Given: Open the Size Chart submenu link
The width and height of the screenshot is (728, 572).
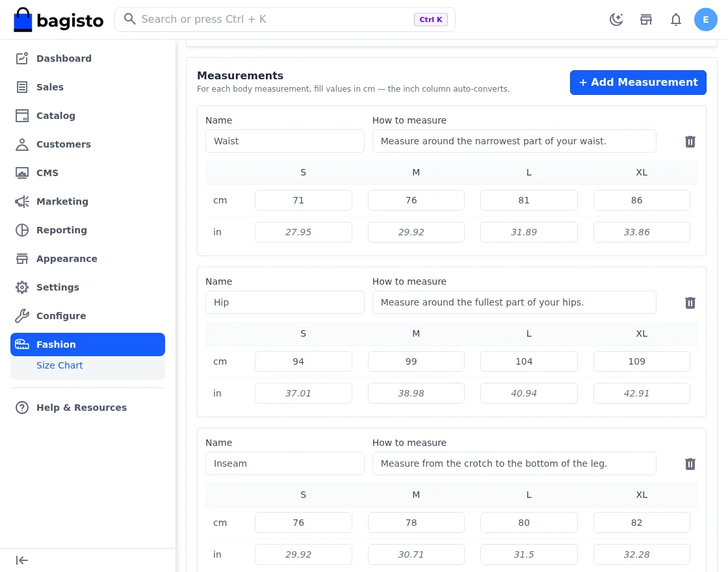Looking at the screenshot, I should click(x=59, y=365).
